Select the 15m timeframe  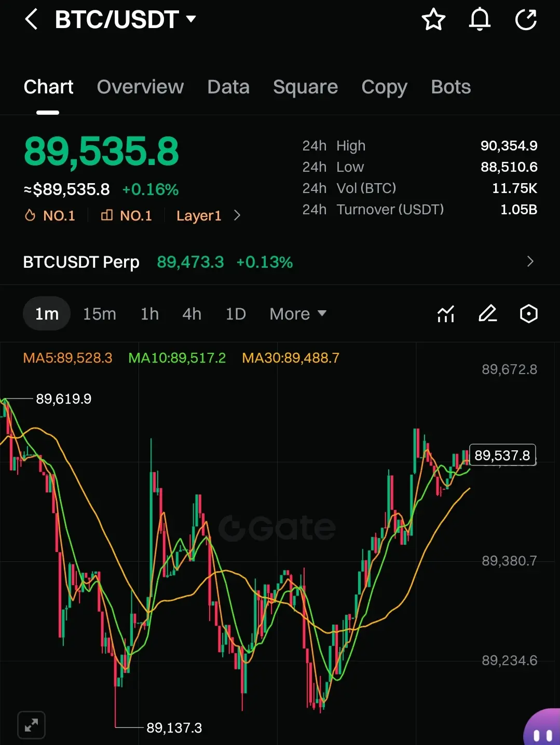tap(100, 314)
